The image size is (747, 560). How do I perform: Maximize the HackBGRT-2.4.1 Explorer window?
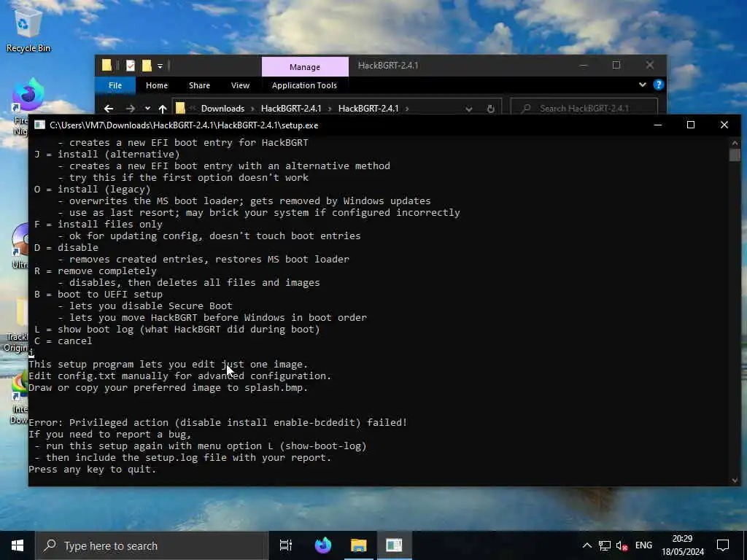tap(616, 65)
